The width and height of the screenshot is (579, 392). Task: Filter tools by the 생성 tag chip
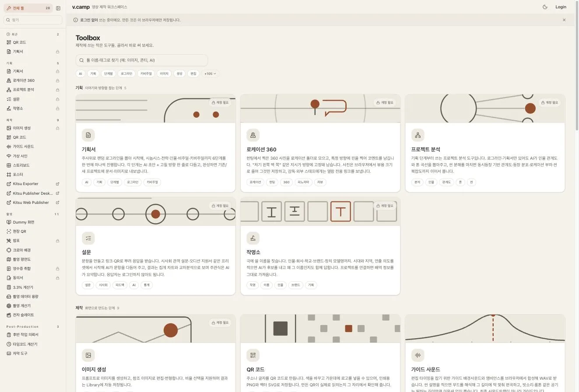coord(179,73)
